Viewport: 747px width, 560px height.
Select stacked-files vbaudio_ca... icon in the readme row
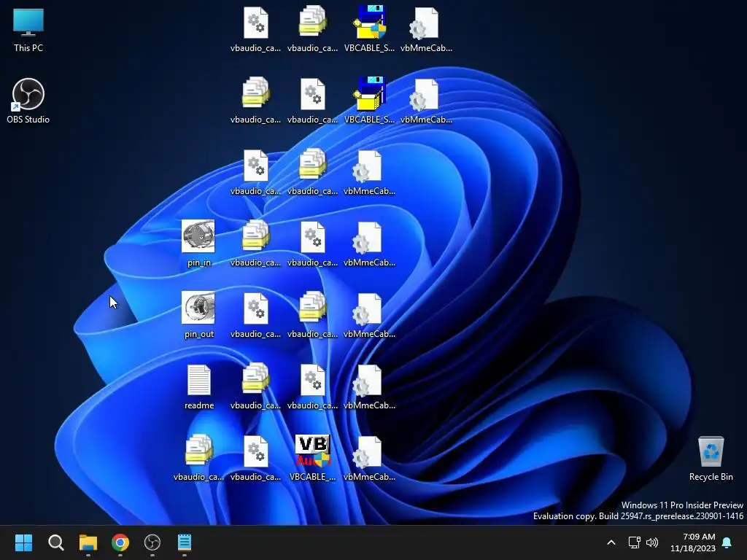click(255, 386)
